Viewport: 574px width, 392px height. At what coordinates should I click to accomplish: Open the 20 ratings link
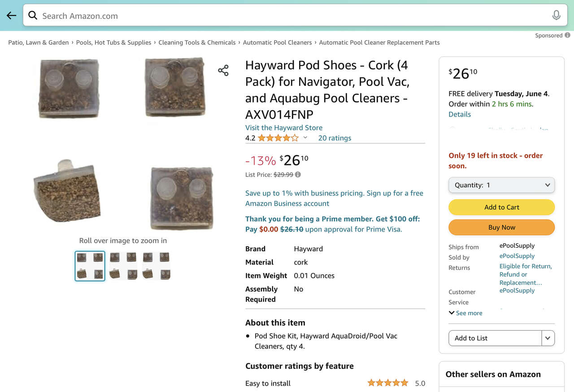click(x=335, y=138)
